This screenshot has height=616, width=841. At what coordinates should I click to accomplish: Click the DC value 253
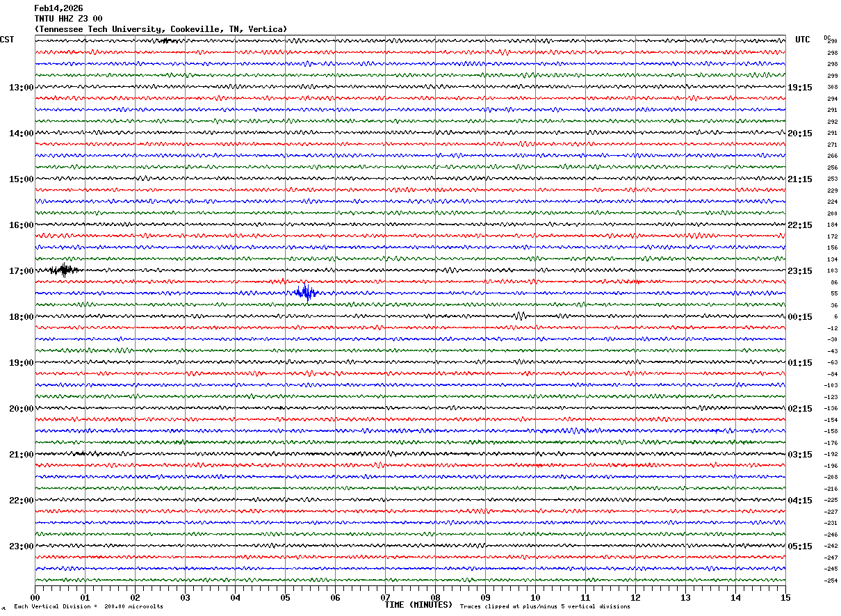pyautogui.click(x=832, y=179)
